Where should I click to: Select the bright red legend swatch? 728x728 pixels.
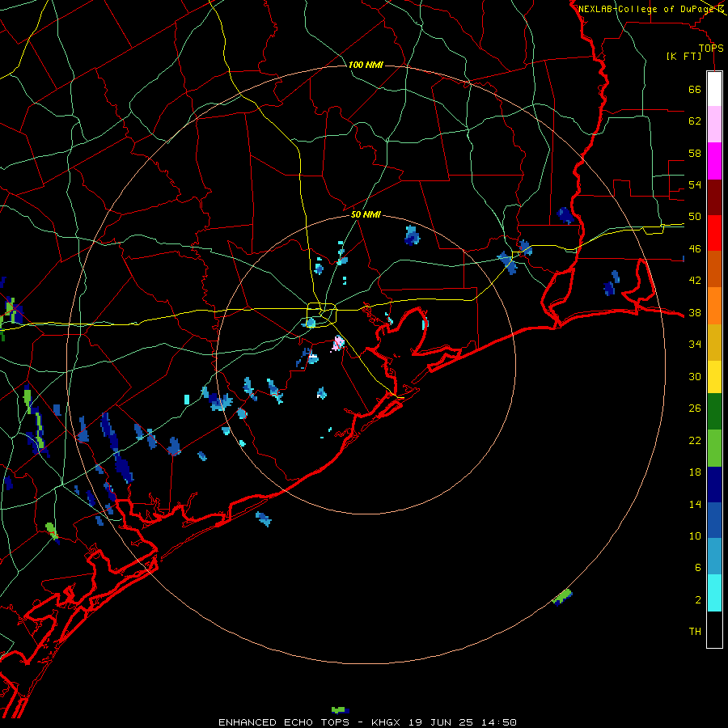coord(714,233)
